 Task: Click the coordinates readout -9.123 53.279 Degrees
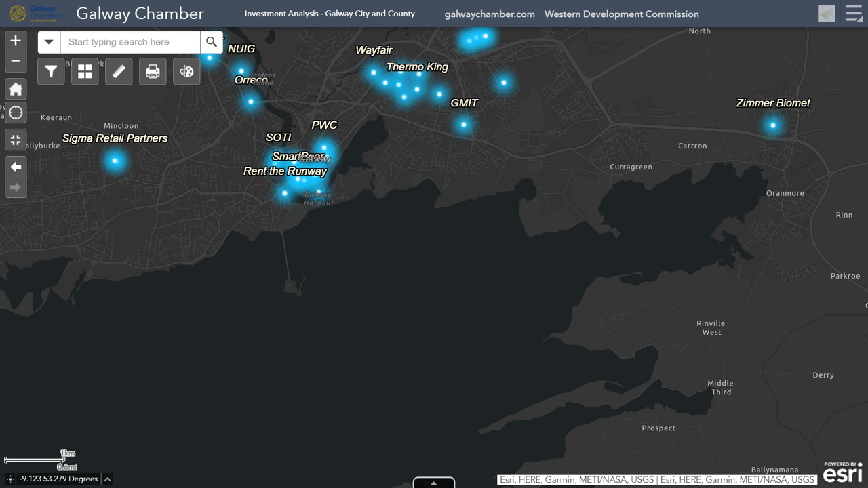point(59,479)
